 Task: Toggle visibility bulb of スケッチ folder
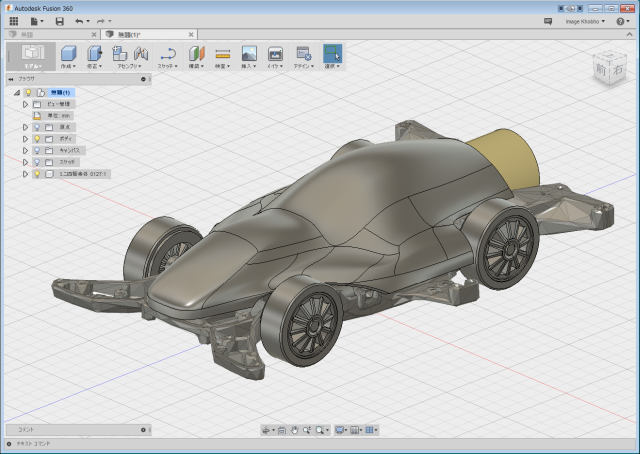(37, 162)
